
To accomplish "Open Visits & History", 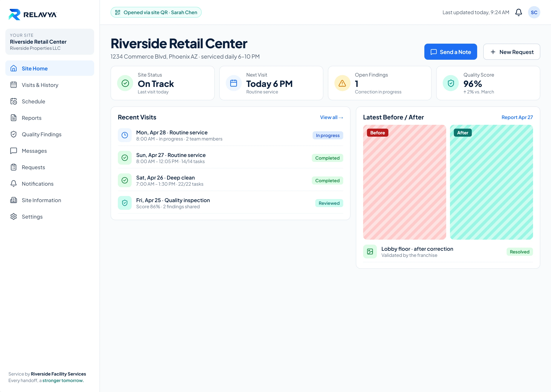I will click(x=50, y=85).
